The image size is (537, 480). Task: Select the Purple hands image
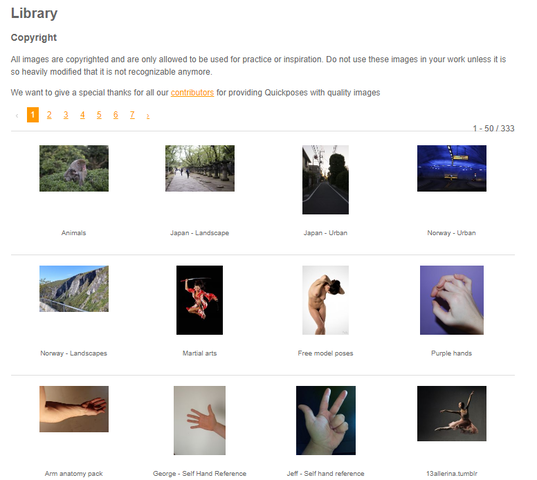452,300
